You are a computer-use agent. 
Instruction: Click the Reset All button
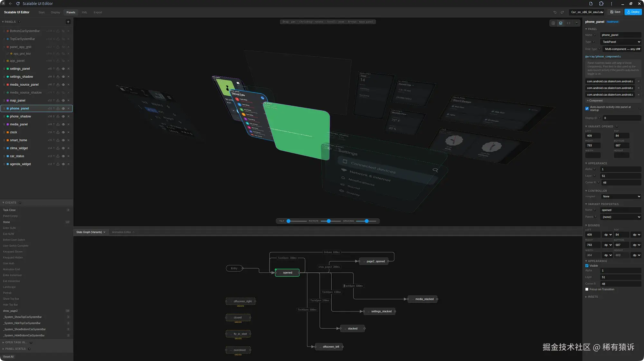(x=8, y=357)
